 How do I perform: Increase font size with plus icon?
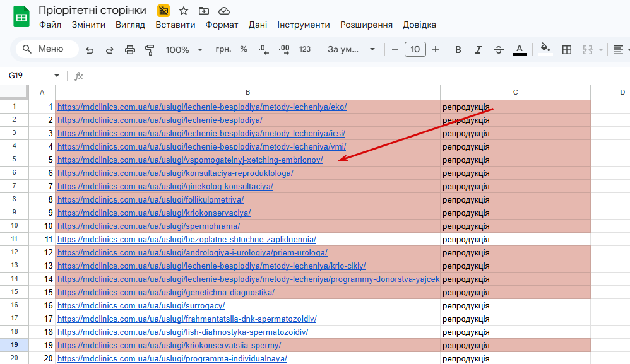[436, 49]
